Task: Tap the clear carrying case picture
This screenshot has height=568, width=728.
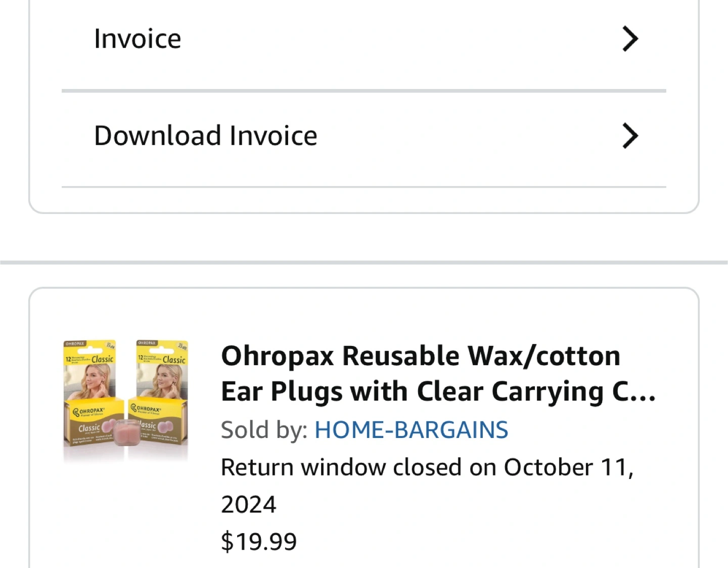Action: tap(126, 432)
